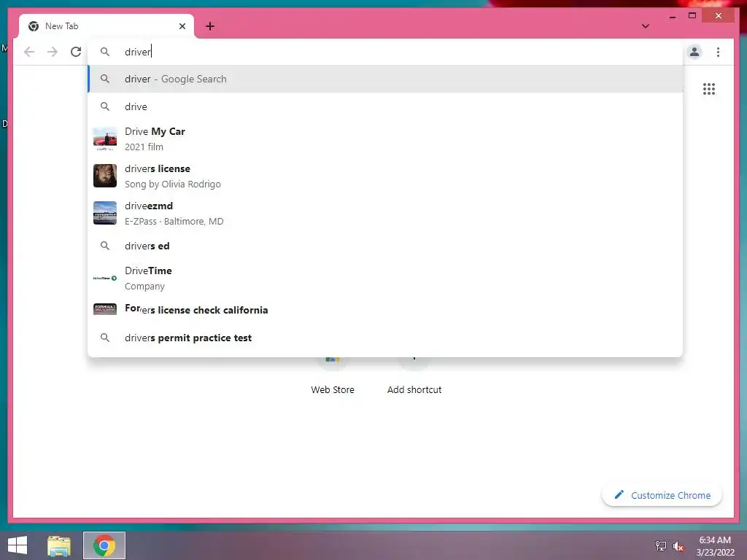This screenshot has height=560, width=747.
Task: Select the 'drive' search suggestion
Action: [x=385, y=106]
